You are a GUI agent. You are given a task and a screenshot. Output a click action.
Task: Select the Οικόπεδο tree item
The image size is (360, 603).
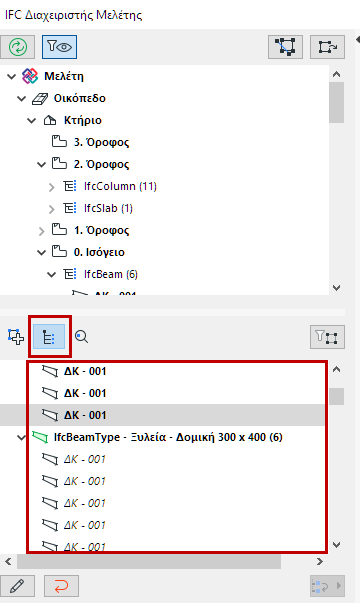pos(80,98)
